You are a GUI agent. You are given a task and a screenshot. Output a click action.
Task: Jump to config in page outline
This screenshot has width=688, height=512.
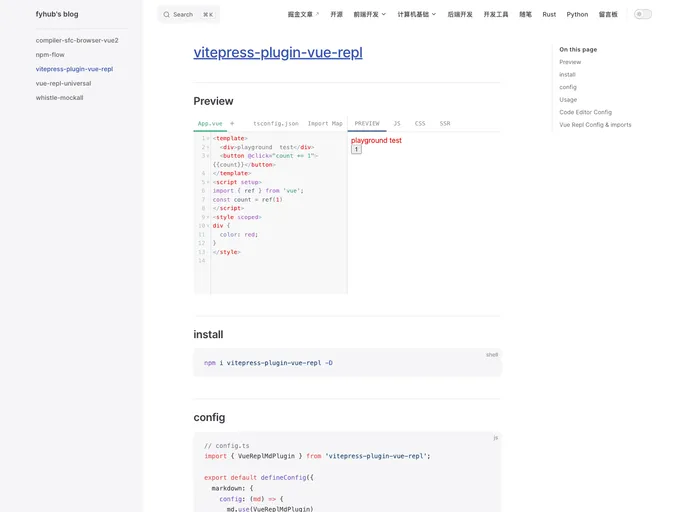click(568, 87)
